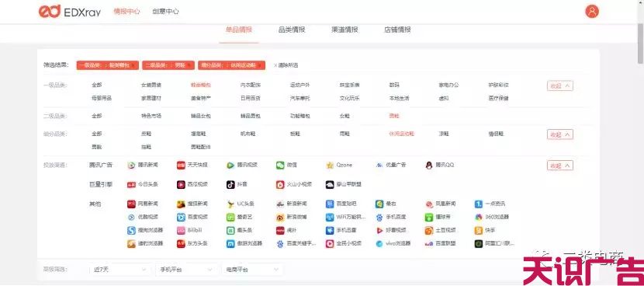The width and height of the screenshot is (644, 286).
Task: Choose the vivo浏览器 channel icon
Action: [379, 244]
